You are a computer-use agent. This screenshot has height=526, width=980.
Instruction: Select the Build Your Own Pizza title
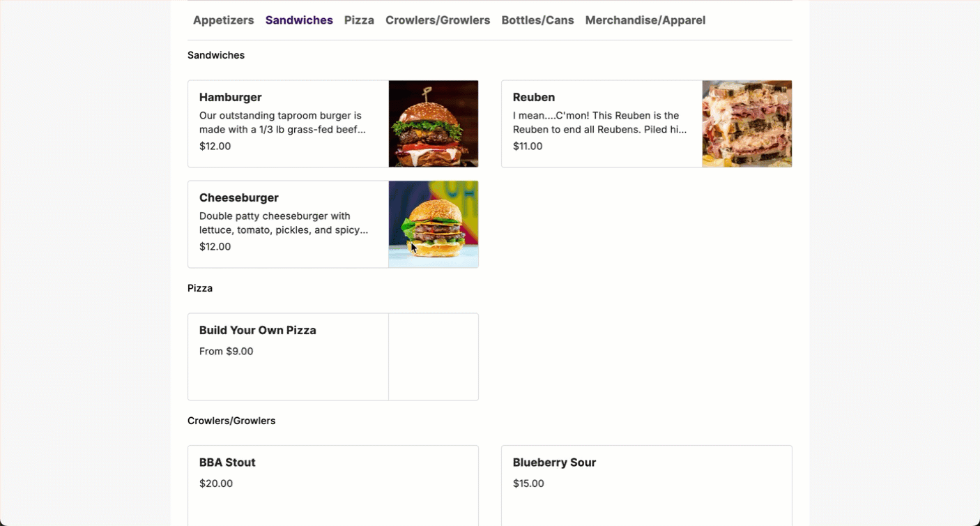point(257,330)
